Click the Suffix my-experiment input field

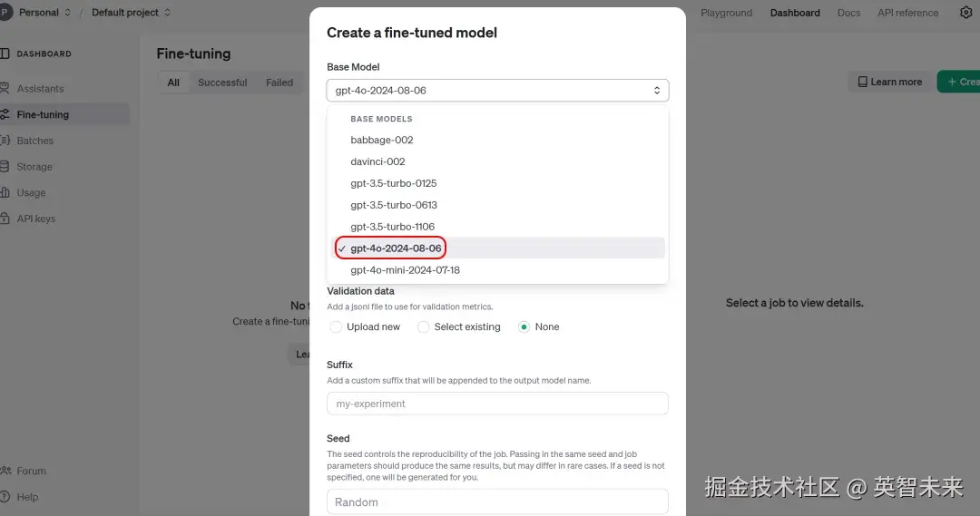pos(497,404)
